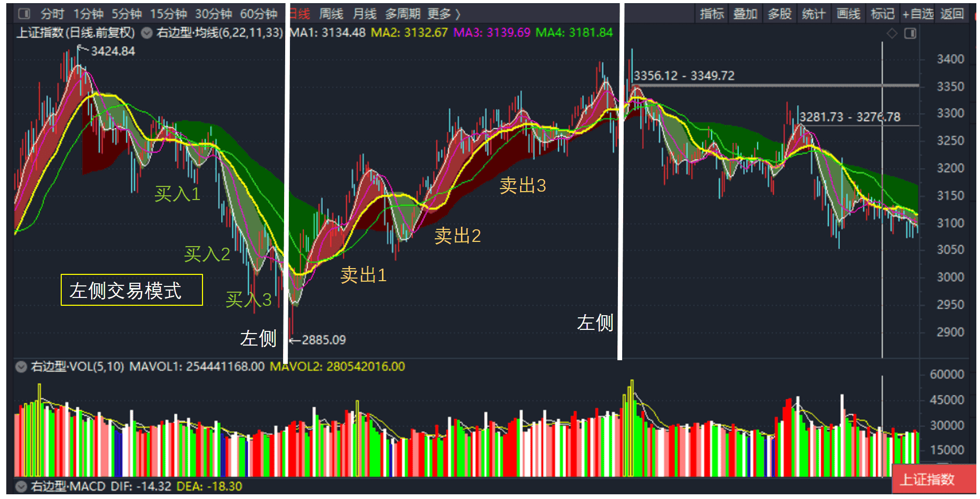Open the 统计 statistics button
The image size is (980, 499).
(814, 14)
